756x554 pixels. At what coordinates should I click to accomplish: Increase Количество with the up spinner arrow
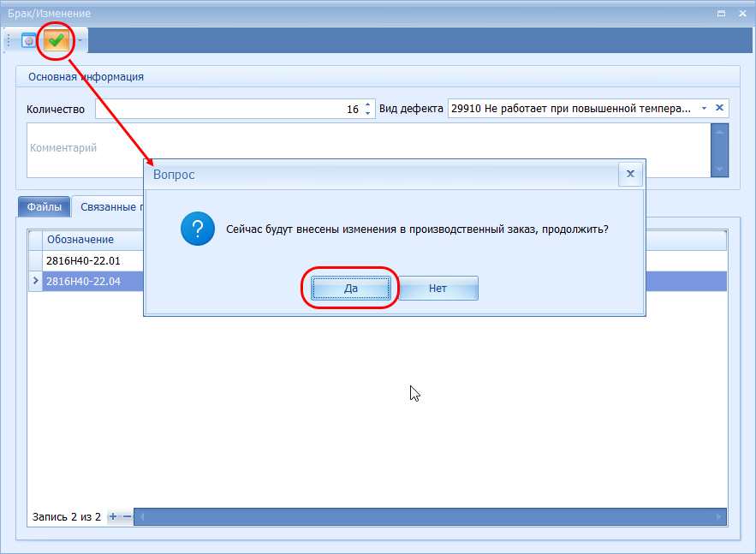coord(368,104)
